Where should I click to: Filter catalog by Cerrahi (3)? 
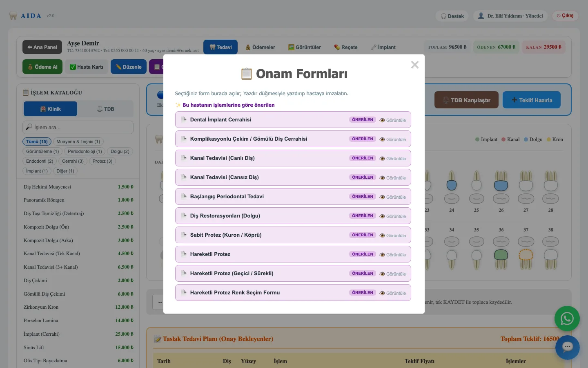tap(73, 161)
